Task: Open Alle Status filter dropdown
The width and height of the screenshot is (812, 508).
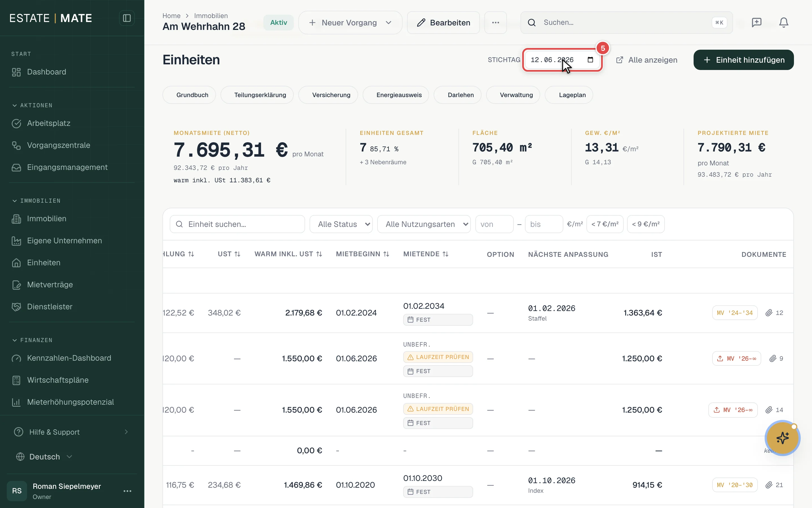Action: [x=341, y=224]
